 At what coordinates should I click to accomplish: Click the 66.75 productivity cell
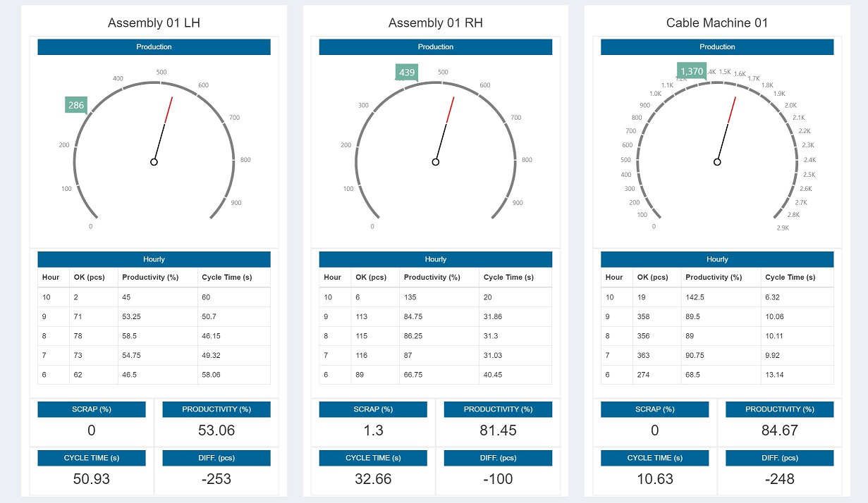point(439,375)
